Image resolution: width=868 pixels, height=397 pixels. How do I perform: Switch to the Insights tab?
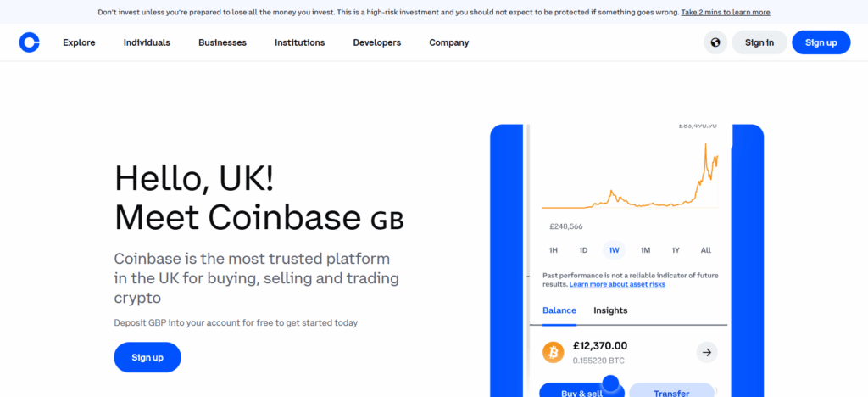[x=610, y=310]
